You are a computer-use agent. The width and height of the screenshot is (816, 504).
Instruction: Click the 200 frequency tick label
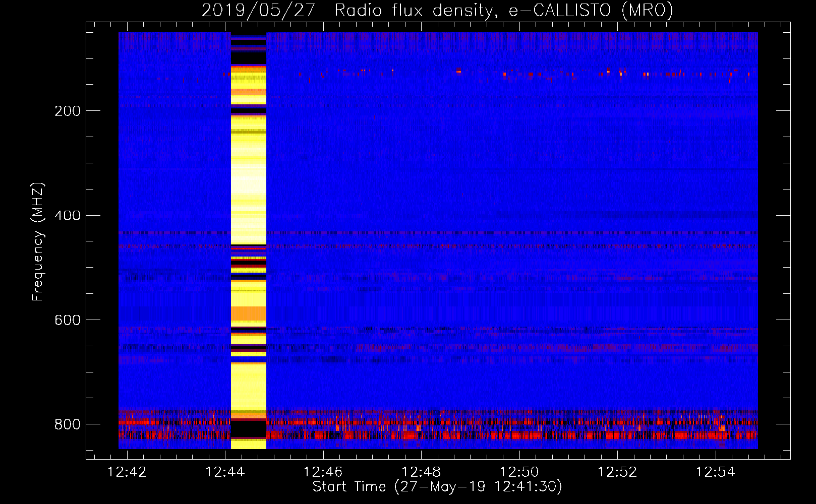click(68, 111)
